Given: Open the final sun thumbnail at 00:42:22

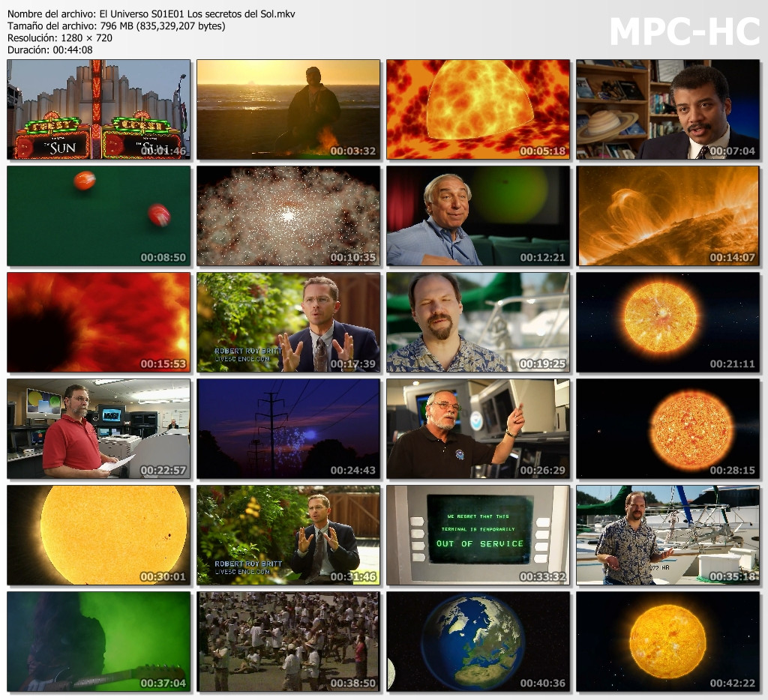Looking at the screenshot, I should click(668, 642).
